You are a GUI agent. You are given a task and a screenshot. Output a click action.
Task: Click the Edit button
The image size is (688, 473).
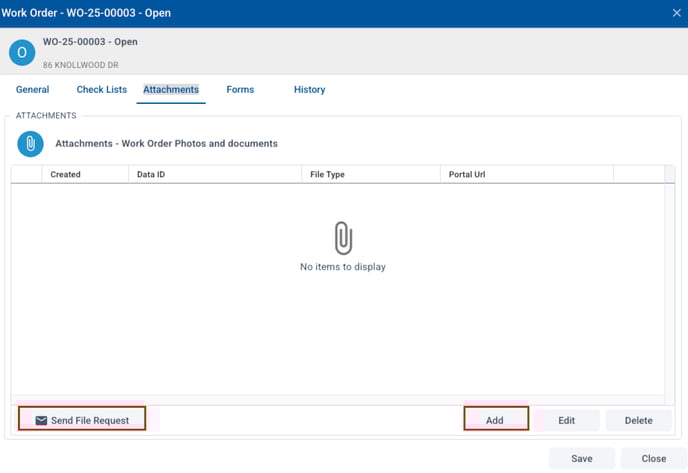coord(566,420)
